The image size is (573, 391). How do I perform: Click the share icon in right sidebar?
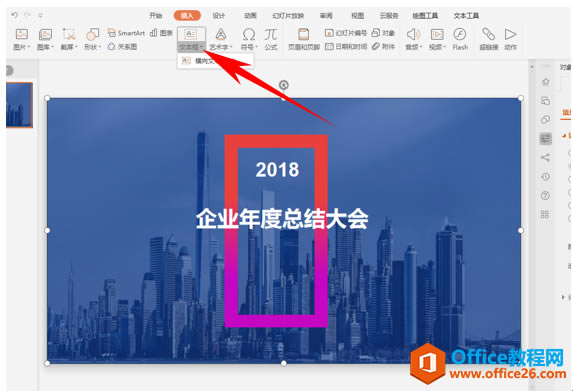coord(545,157)
